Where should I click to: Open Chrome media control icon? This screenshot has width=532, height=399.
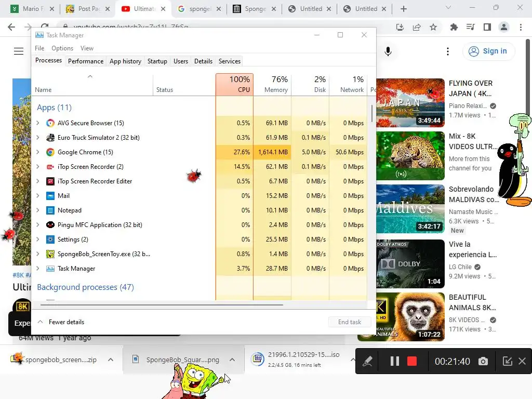coord(471,27)
